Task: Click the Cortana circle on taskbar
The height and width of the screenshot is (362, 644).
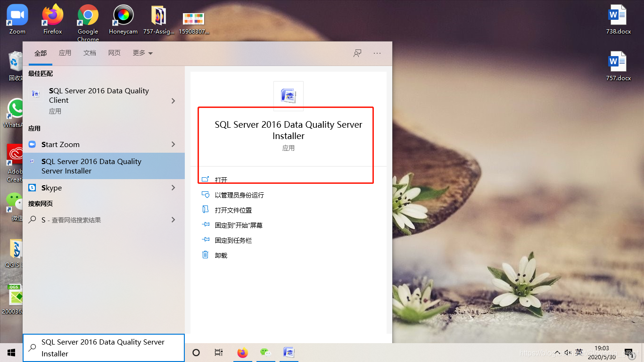Action: tap(197, 353)
